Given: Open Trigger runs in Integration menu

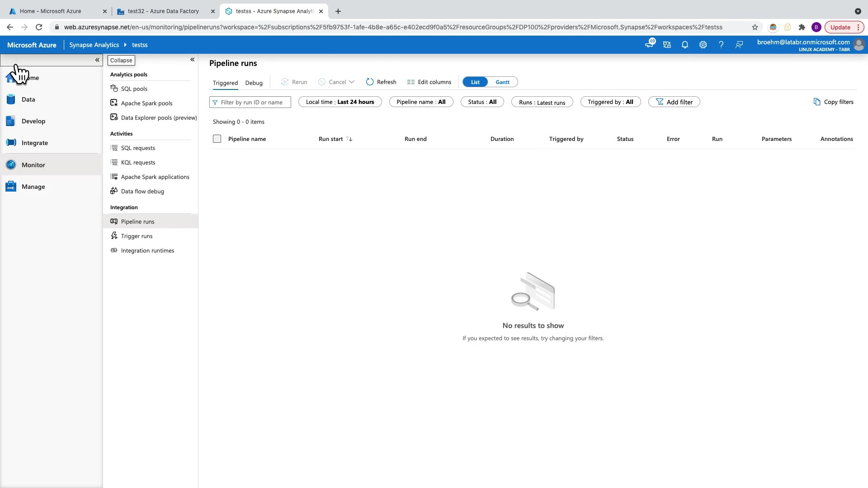Looking at the screenshot, I should (x=137, y=236).
